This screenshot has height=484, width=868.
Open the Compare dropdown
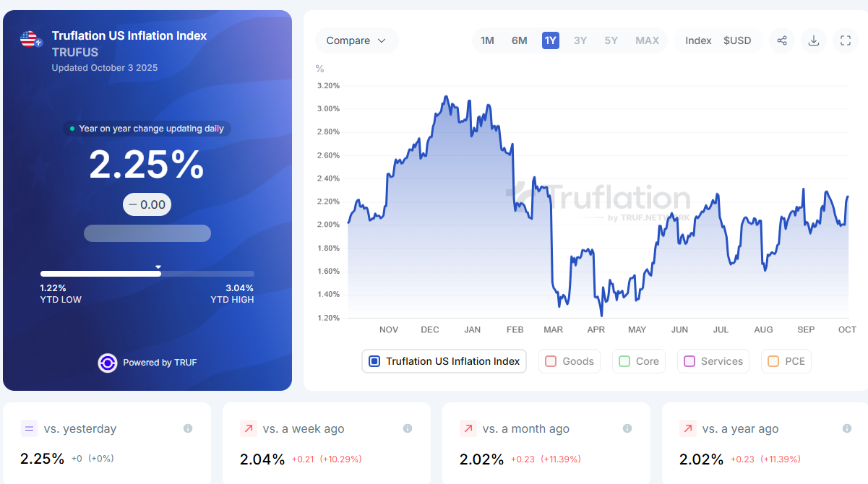(x=356, y=40)
